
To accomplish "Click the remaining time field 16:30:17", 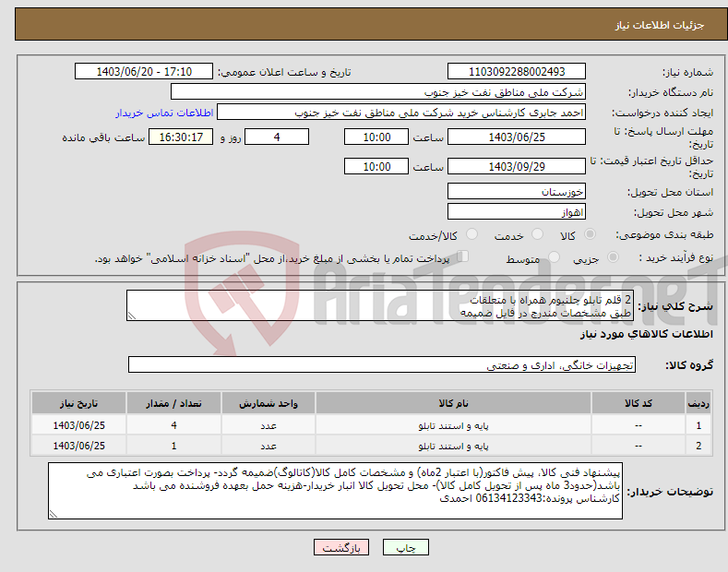I will pos(181,137).
